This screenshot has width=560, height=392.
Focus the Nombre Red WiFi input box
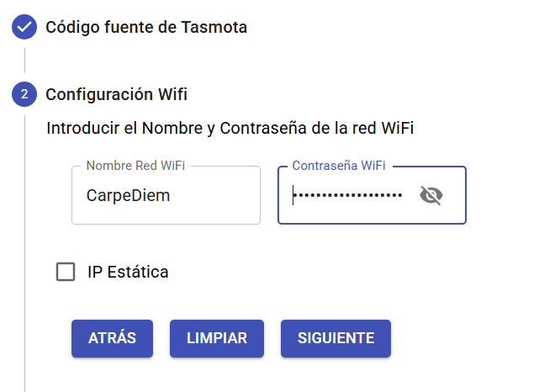pyautogui.click(x=166, y=196)
